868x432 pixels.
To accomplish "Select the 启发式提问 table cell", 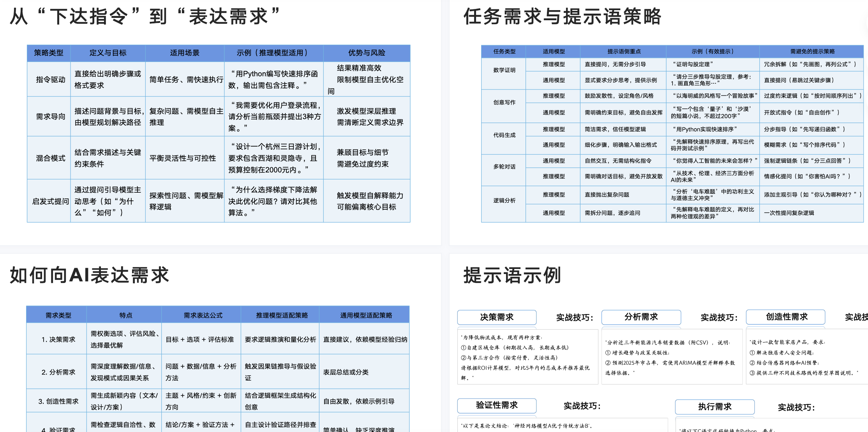I will click(x=50, y=201).
